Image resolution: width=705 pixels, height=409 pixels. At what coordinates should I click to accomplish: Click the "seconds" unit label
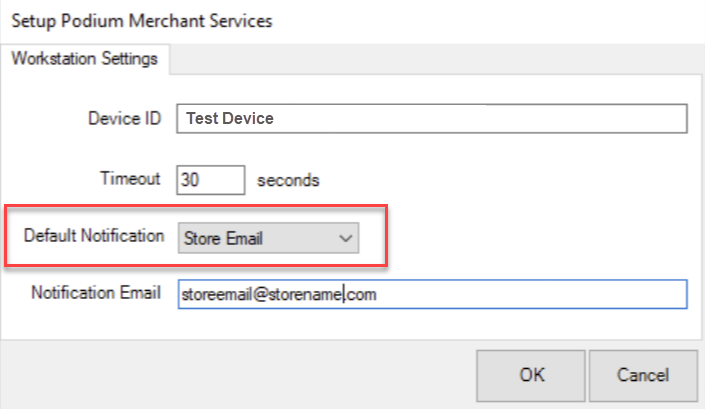288,181
